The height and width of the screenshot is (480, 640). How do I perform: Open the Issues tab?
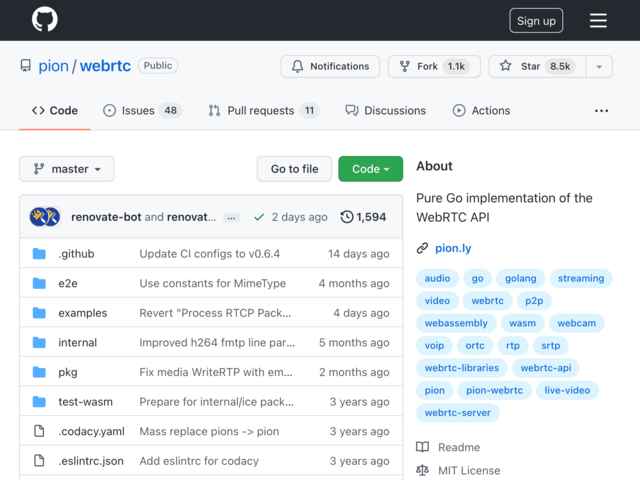[142, 111]
